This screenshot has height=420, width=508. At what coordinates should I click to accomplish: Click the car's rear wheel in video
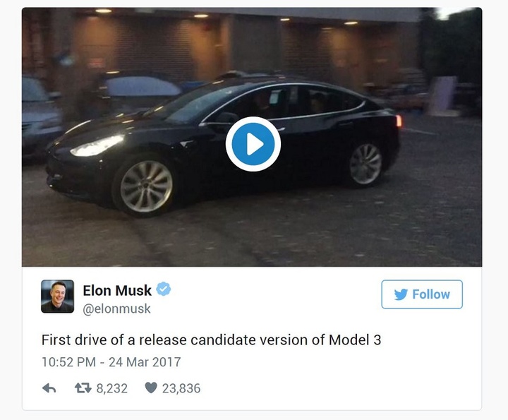pyautogui.click(x=365, y=164)
